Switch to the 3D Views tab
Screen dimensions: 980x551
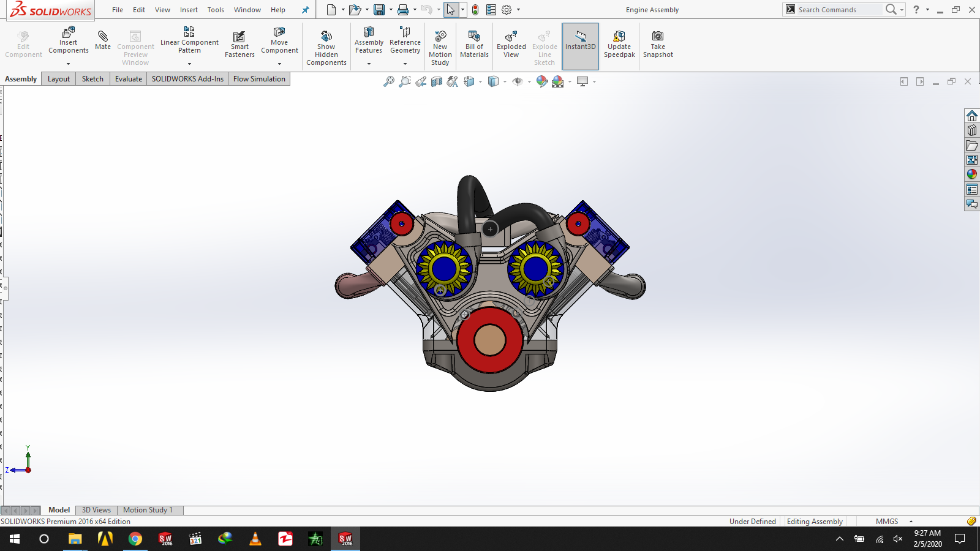(96, 510)
